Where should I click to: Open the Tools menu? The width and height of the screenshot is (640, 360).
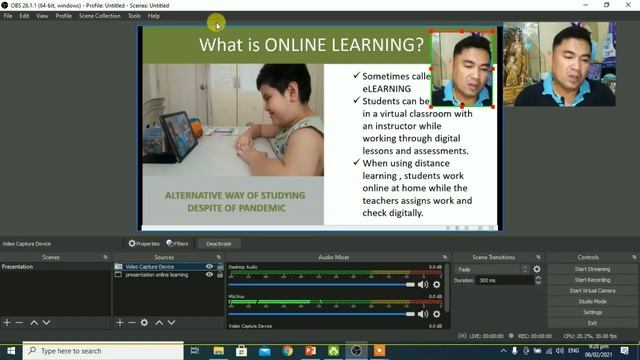pyautogui.click(x=134, y=16)
